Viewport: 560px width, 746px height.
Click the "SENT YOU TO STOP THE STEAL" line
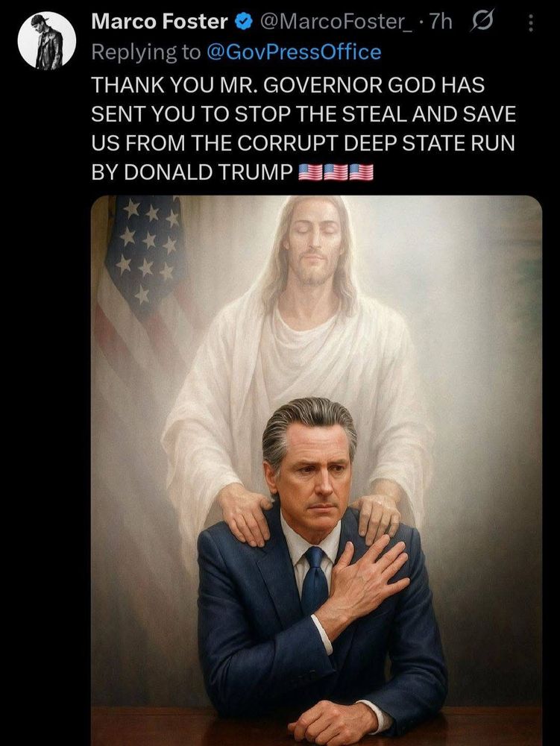click(303, 114)
